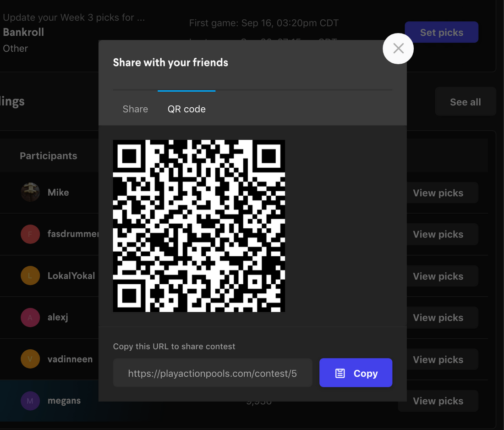The width and height of the screenshot is (504, 430).
Task: View picks for megans
Action: [438, 401]
